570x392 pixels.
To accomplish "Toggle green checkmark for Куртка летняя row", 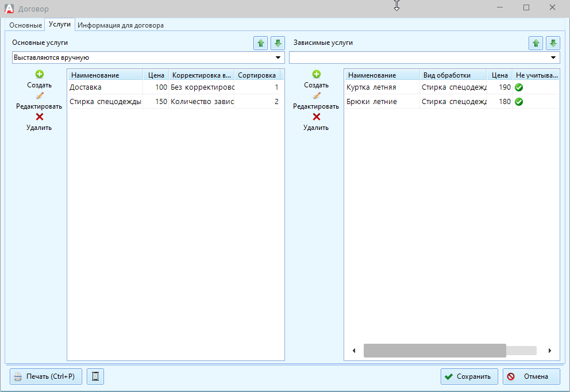I will tap(518, 87).
